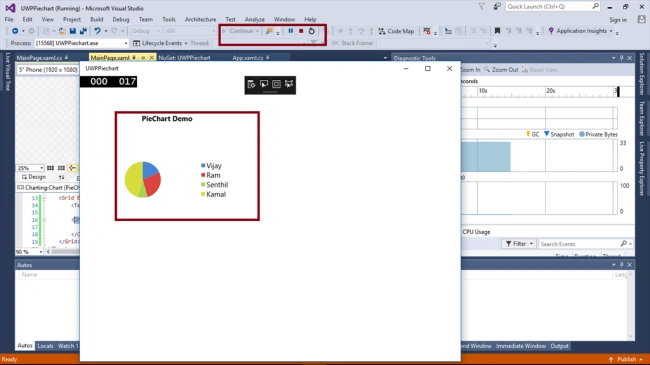Open the Application Insights dropdown arrow
Image resolution: width=650 pixels, height=365 pixels.
tap(611, 31)
